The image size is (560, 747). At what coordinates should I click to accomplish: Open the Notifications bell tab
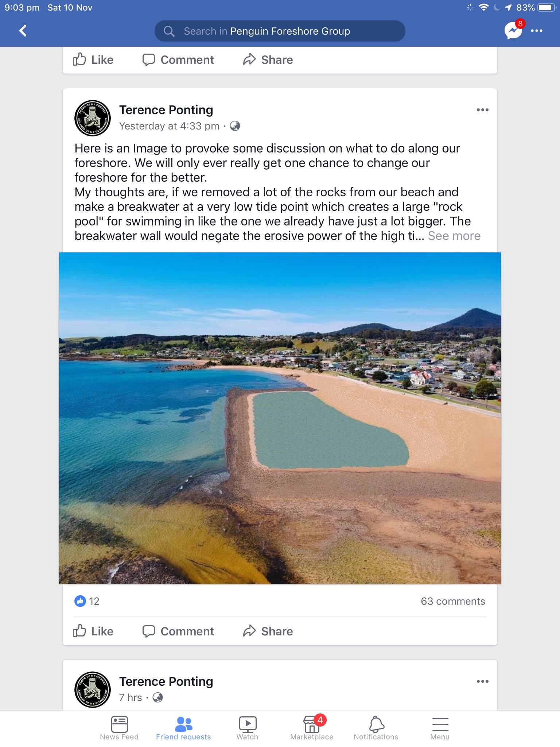376,728
